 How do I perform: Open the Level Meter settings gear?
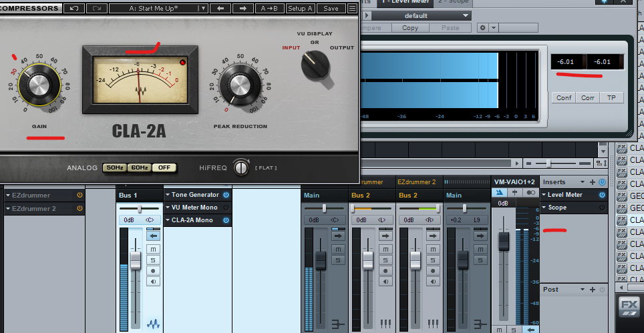(x=483, y=28)
